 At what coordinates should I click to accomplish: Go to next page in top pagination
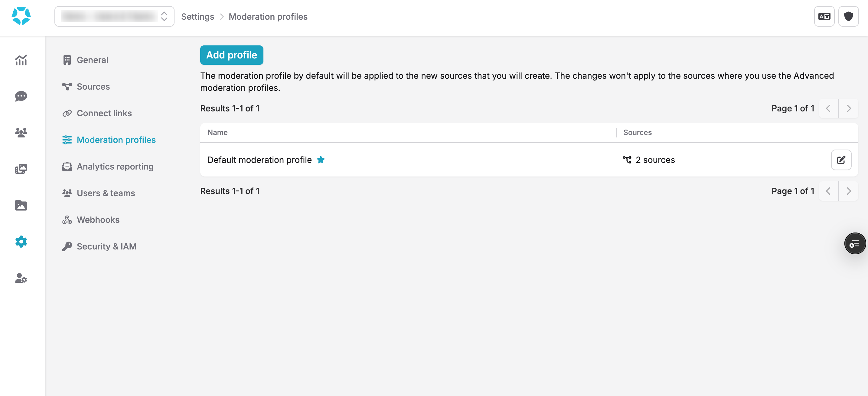[x=848, y=108]
